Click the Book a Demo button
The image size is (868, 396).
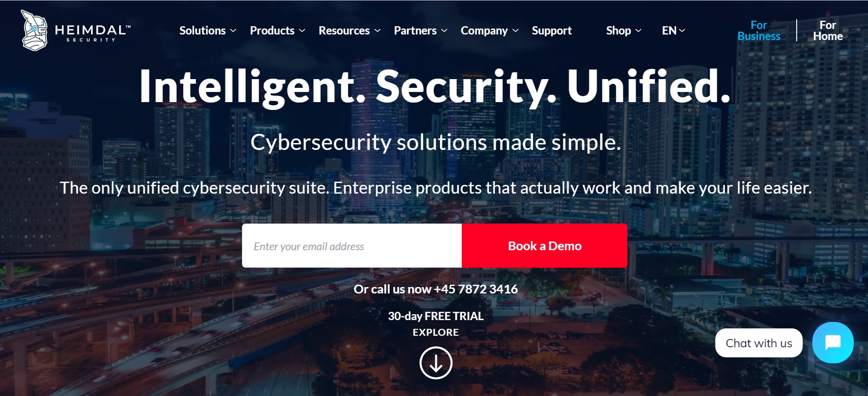click(x=545, y=246)
